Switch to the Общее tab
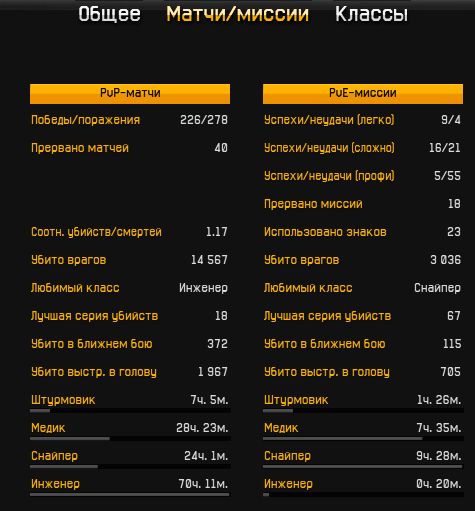 [x=109, y=14]
